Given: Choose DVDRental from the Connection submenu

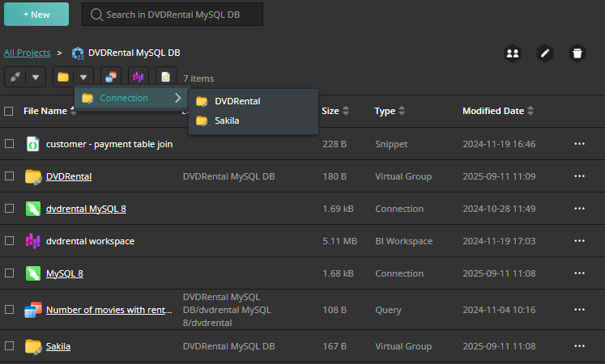Looking at the screenshot, I should (237, 101).
